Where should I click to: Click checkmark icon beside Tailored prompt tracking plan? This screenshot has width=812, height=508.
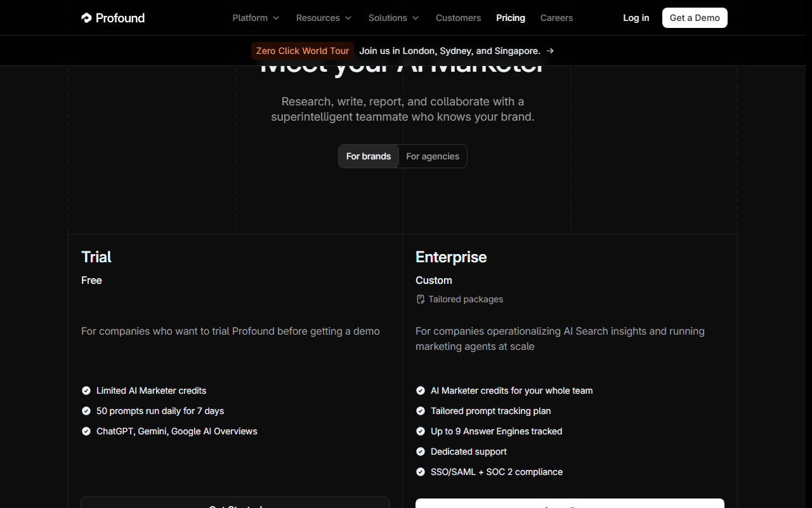pyautogui.click(x=420, y=411)
